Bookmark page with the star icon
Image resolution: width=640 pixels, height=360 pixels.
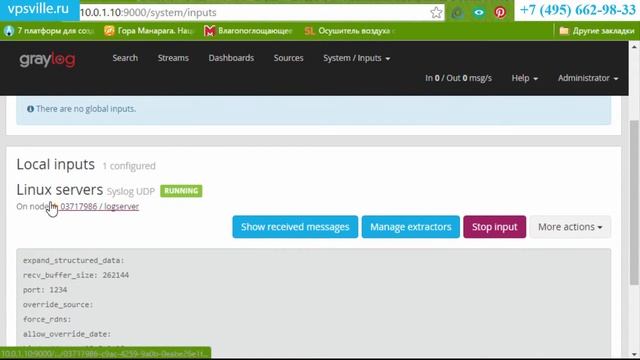(436, 13)
